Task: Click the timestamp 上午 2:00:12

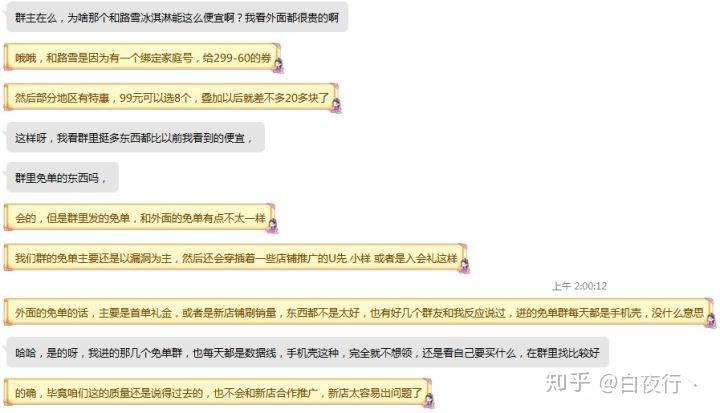Action: point(579,286)
